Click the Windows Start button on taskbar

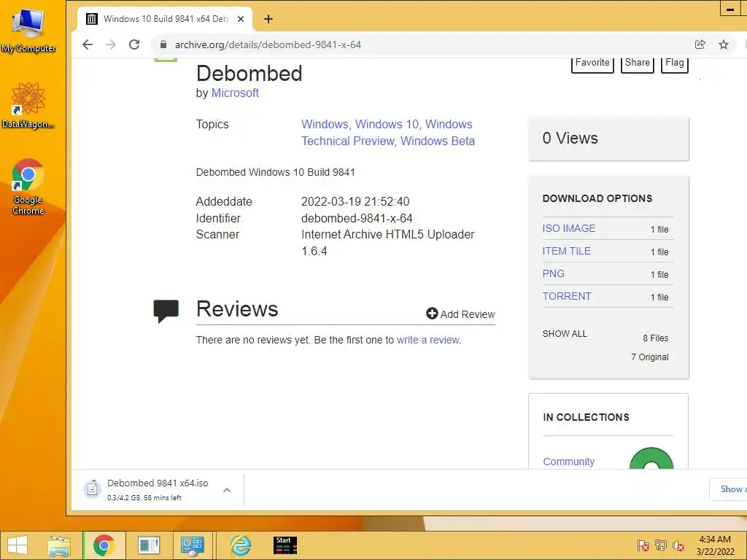pyautogui.click(x=18, y=545)
